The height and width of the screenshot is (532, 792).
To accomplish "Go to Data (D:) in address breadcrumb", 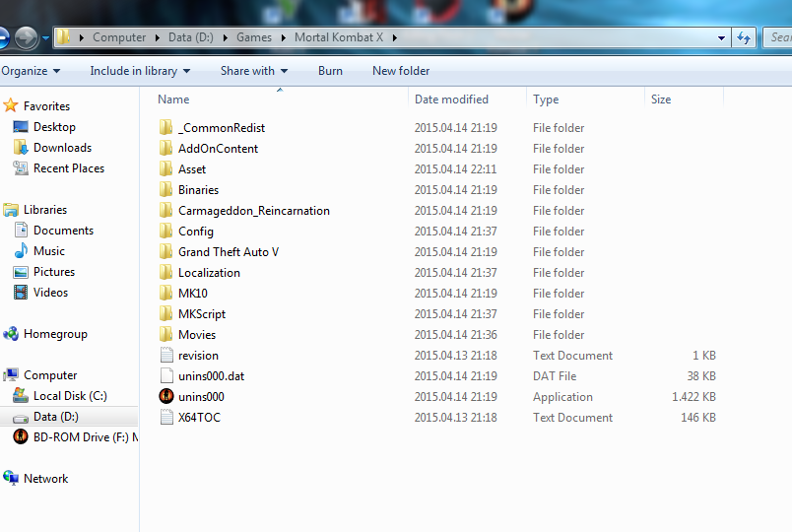I will pos(191,37).
